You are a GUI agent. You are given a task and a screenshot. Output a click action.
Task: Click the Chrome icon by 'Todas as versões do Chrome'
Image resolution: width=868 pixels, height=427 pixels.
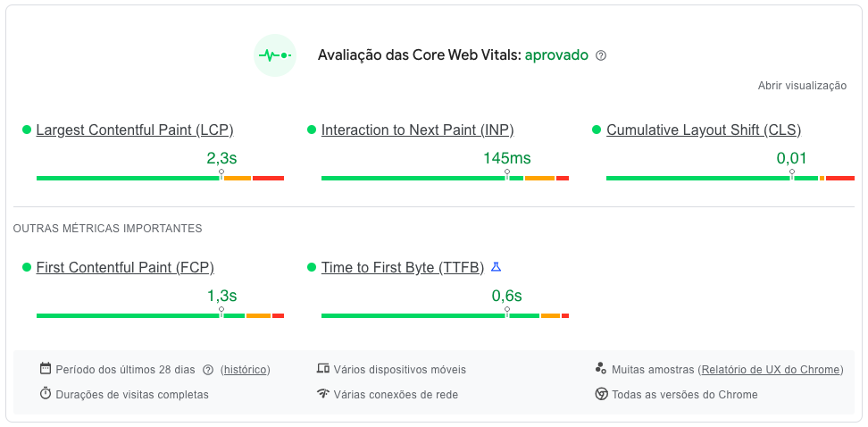pyautogui.click(x=601, y=394)
